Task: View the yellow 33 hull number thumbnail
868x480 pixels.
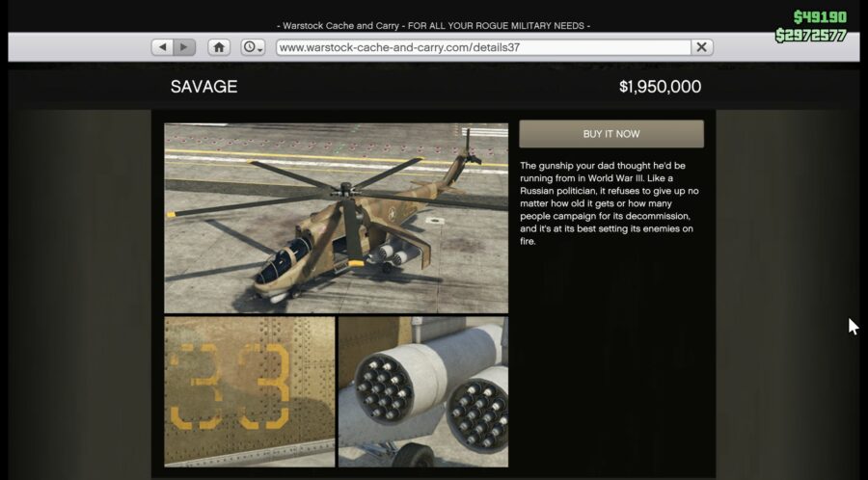Action: tap(250, 391)
